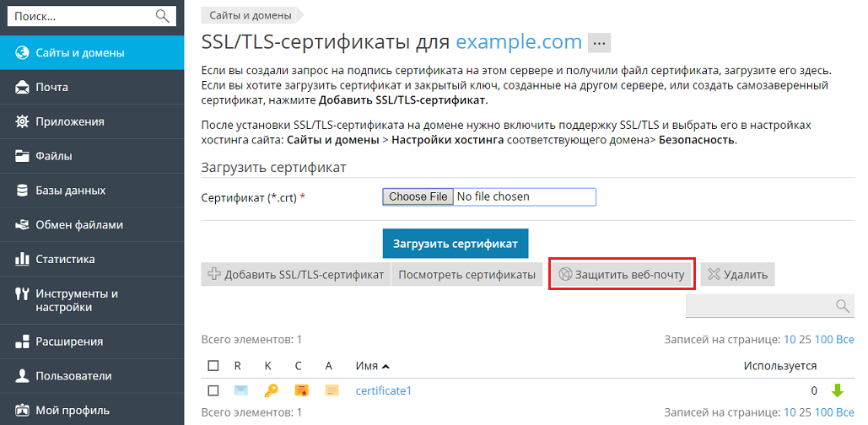
Task: Toggle the select-all checkbox in table header
Action: [x=213, y=366]
